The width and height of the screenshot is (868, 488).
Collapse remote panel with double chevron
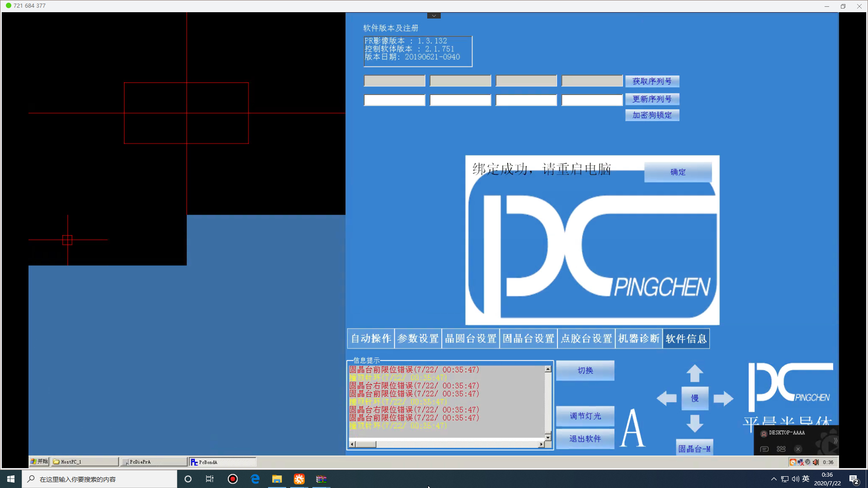835,440
